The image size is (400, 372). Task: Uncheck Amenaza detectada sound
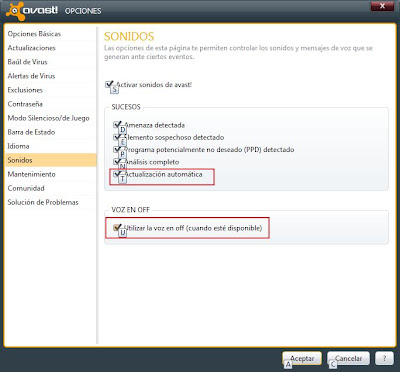tap(117, 125)
